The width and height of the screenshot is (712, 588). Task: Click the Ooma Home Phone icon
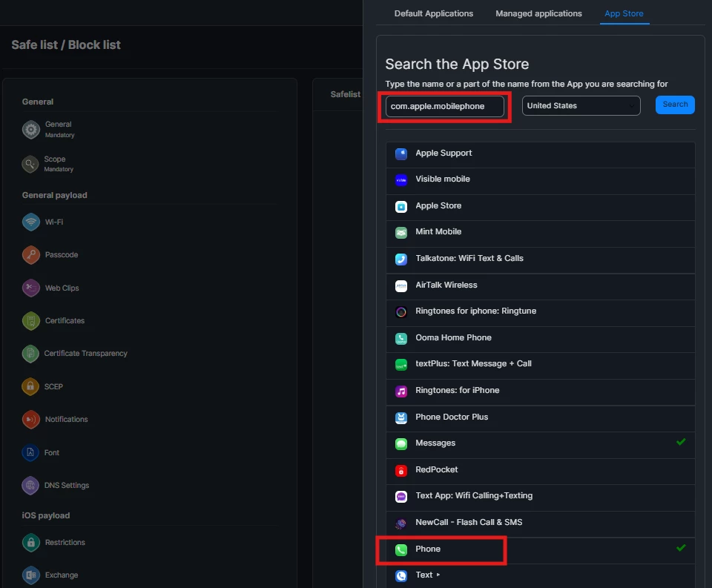tap(401, 339)
